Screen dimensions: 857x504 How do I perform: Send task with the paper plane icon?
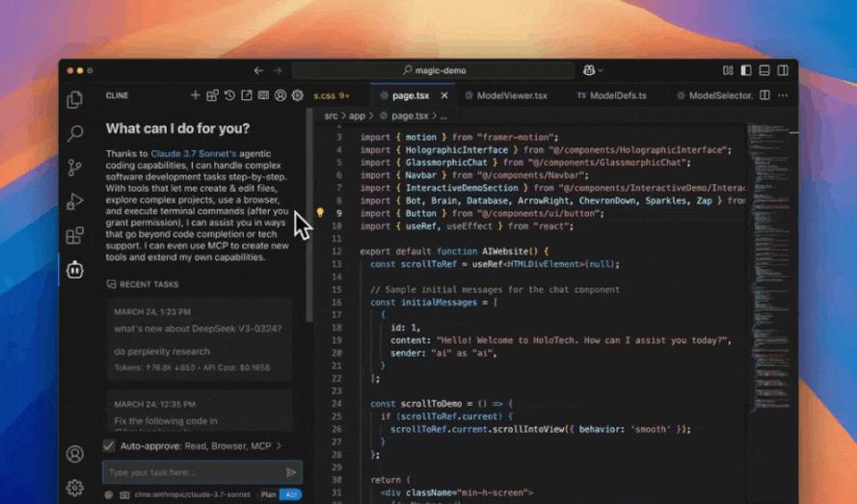(x=291, y=472)
